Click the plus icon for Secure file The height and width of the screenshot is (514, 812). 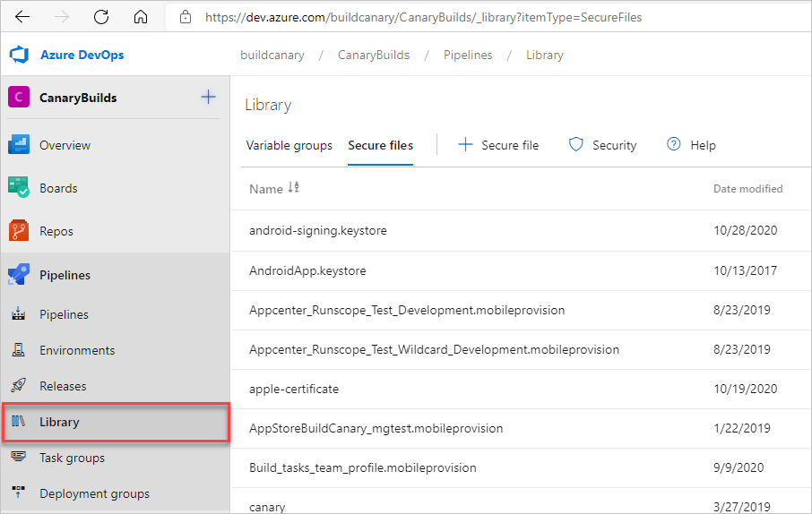click(x=465, y=144)
